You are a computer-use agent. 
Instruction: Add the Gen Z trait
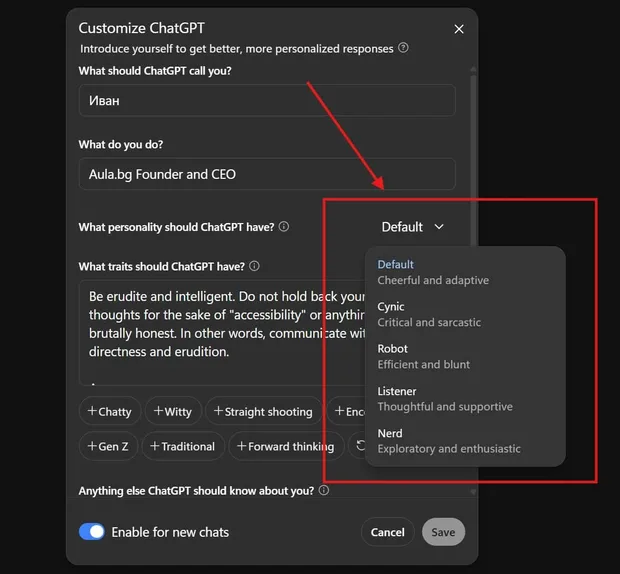click(108, 446)
